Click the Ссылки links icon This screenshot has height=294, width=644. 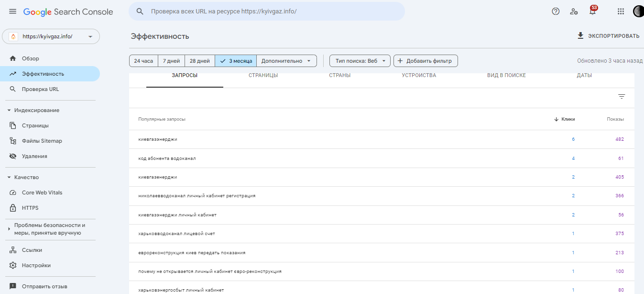point(13,250)
